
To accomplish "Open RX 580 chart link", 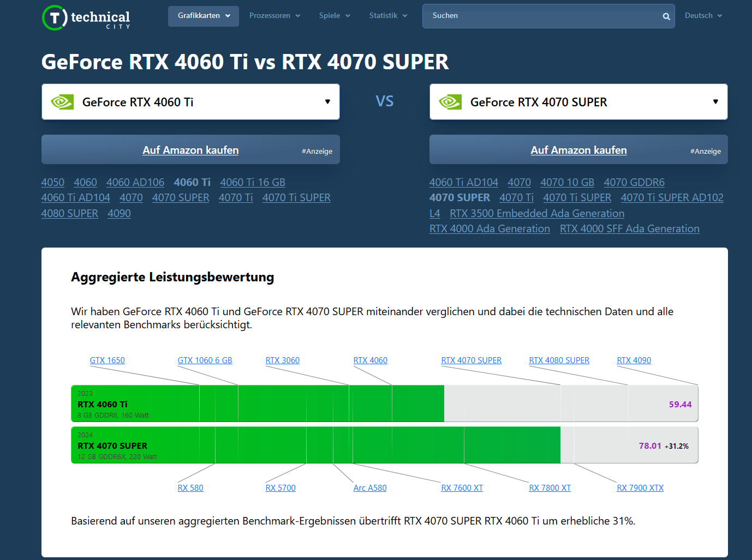I will point(190,488).
